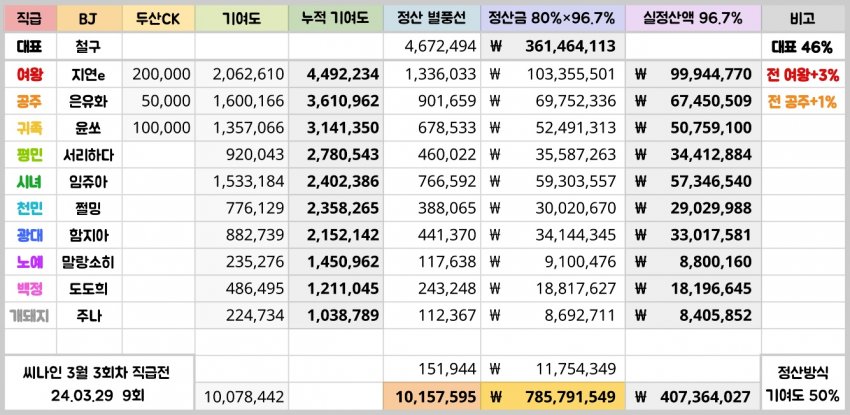Click the 지연e name cell

(88, 74)
